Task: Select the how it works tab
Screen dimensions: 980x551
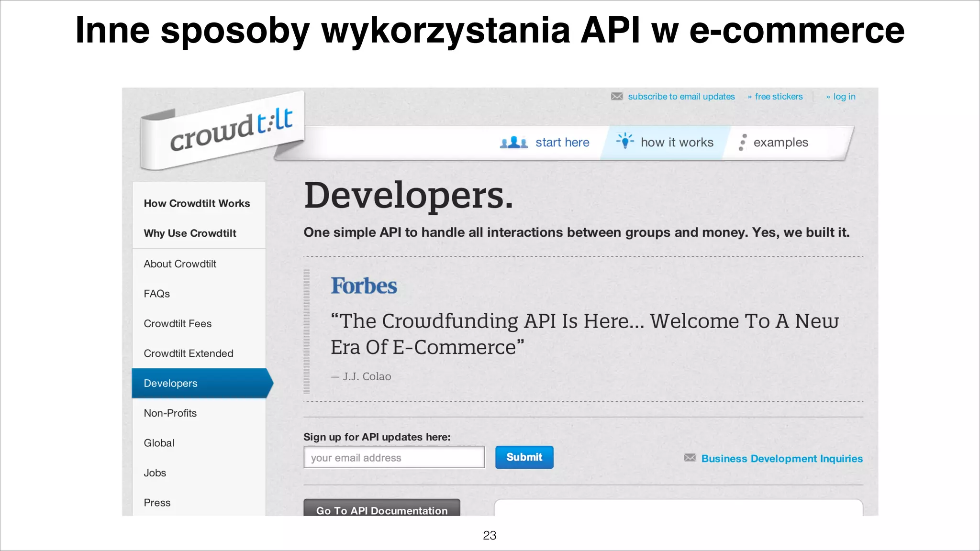Action: click(665, 143)
